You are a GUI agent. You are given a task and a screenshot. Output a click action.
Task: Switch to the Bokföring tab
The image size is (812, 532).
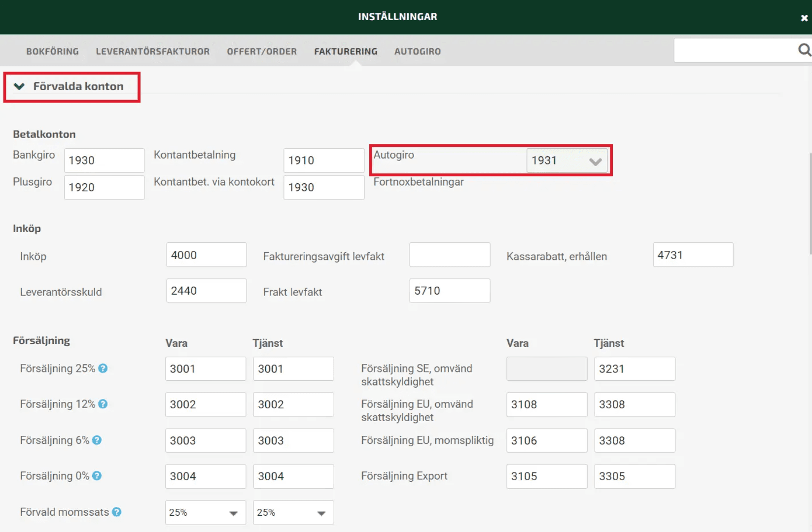tap(52, 51)
